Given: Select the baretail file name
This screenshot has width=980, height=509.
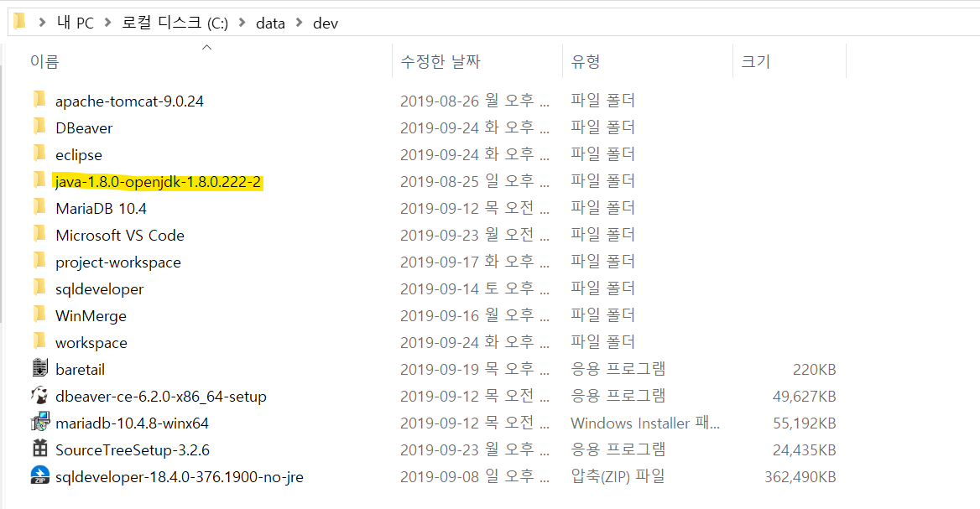Looking at the screenshot, I should tap(80, 370).
